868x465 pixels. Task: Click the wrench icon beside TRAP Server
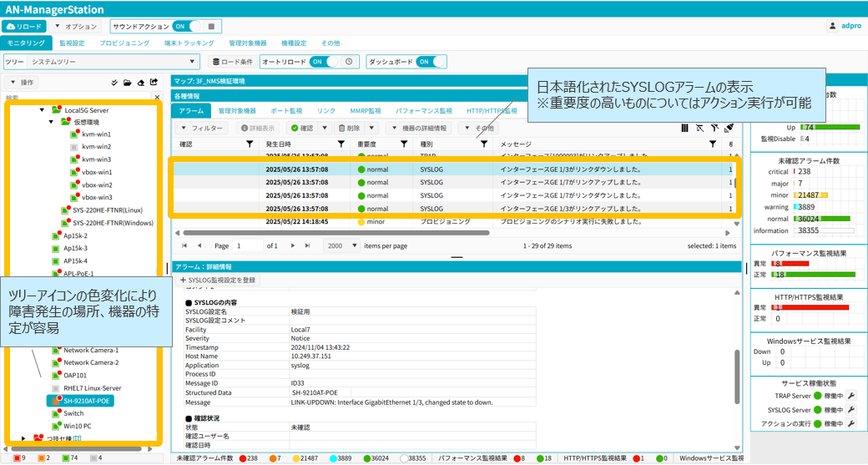[x=851, y=397]
